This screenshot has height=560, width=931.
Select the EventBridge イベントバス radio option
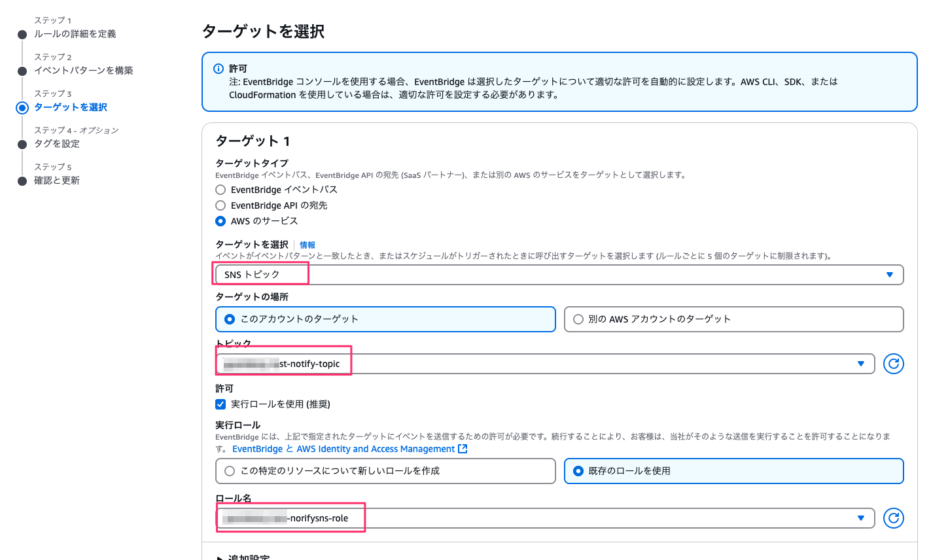220,190
